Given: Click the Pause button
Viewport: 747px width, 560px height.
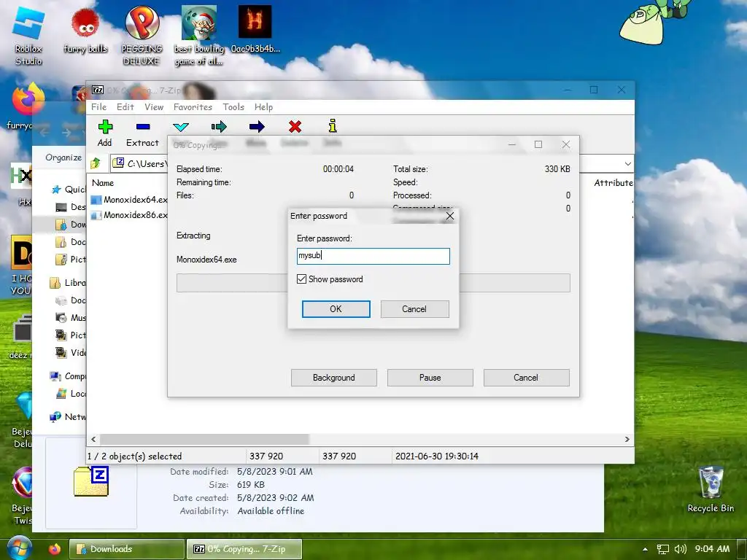Looking at the screenshot, I should coord(430,378).
